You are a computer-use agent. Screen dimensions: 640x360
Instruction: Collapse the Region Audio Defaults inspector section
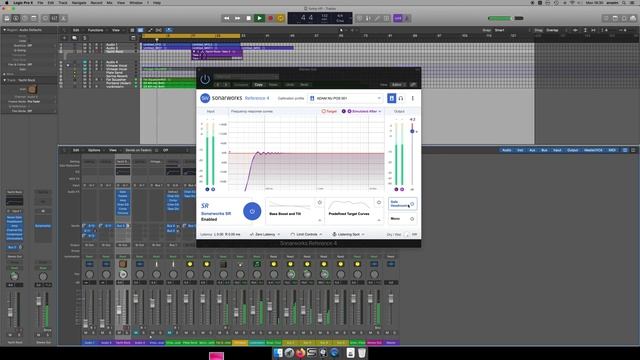tap(4, 30)
